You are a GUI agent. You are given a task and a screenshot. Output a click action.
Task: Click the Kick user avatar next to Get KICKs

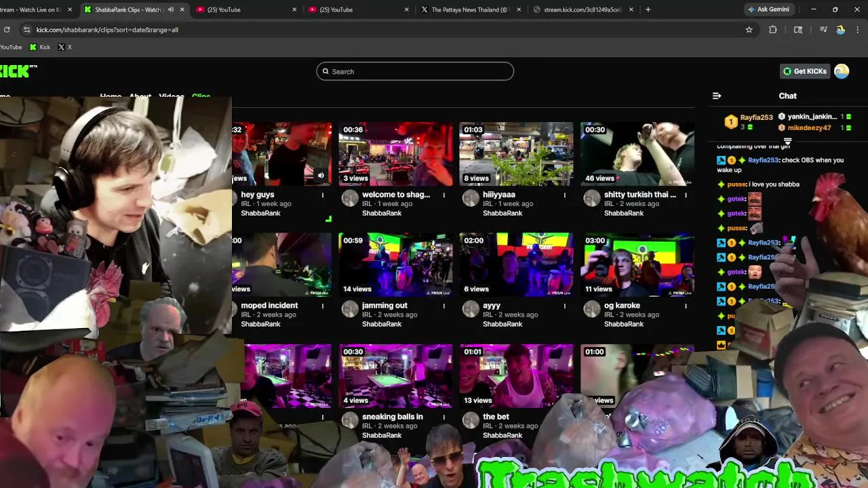842,71
